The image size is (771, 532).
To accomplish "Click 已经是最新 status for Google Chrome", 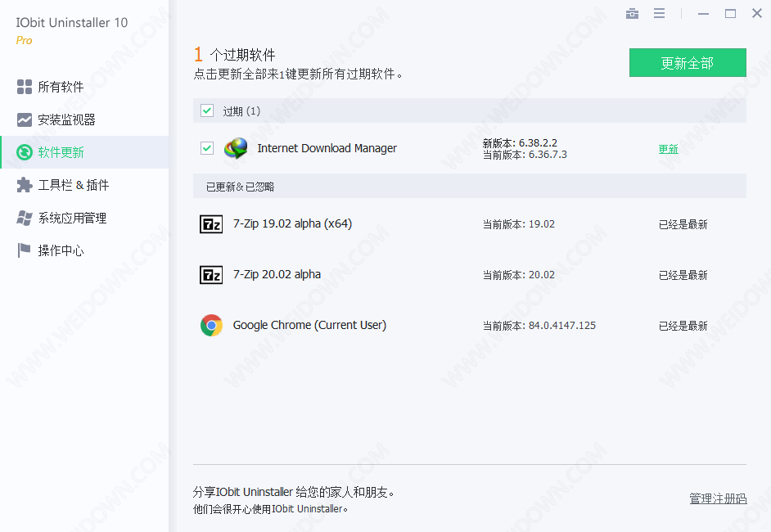I will 683,326.
